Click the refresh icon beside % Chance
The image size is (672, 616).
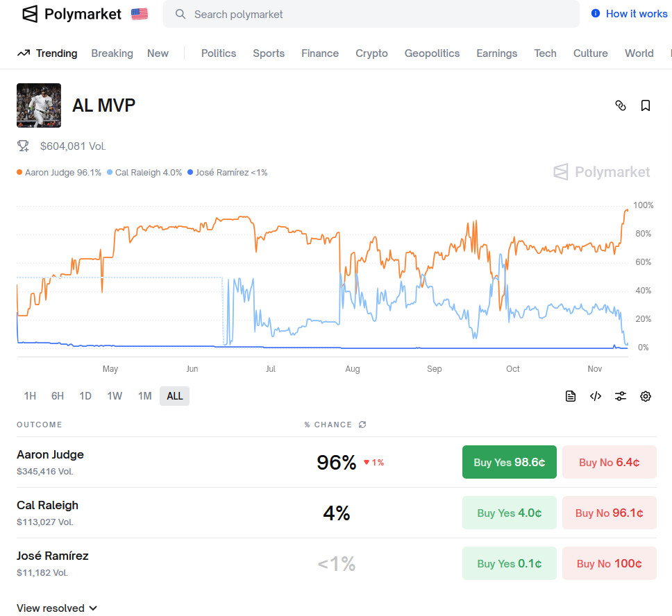[362, 425]
